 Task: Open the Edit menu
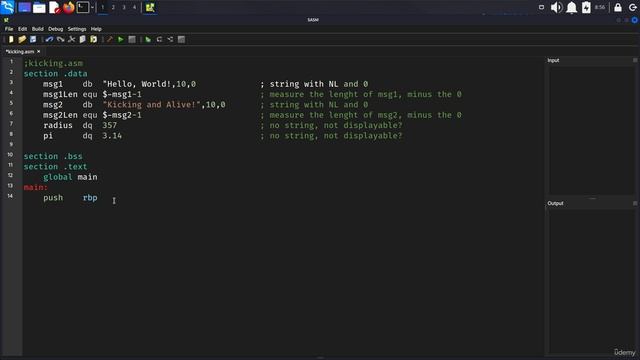22,29
